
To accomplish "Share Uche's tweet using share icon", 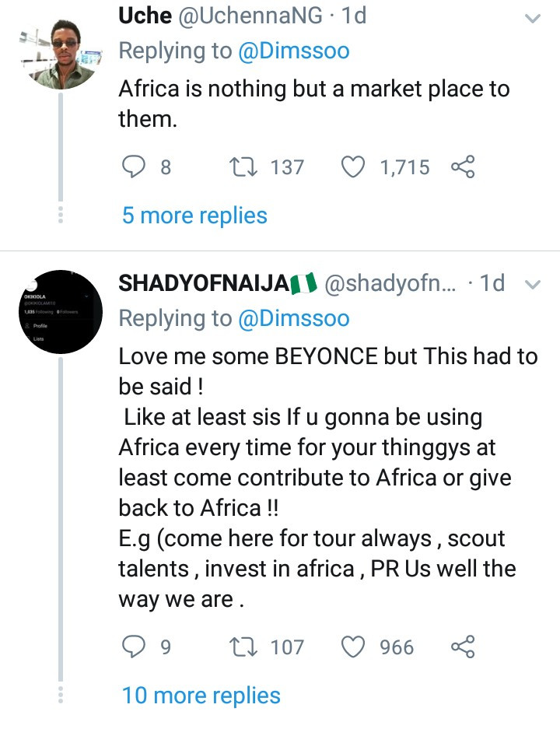I will (x=463, y=167).
